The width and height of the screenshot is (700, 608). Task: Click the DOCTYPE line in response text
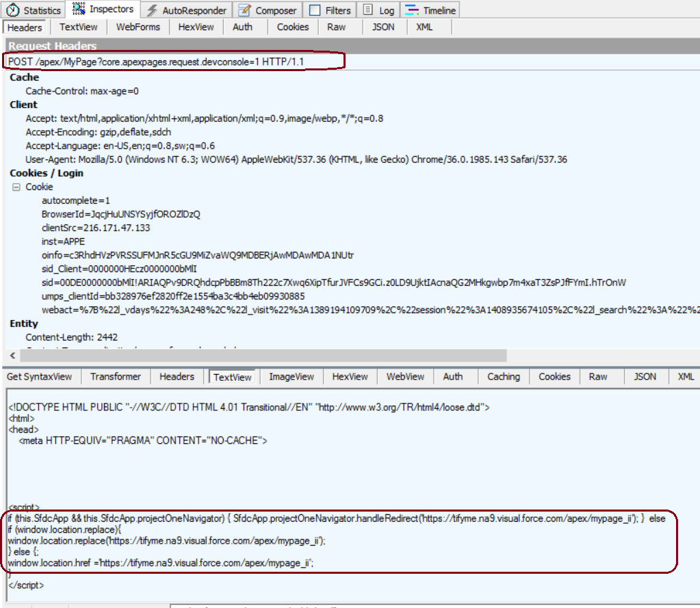249,407
